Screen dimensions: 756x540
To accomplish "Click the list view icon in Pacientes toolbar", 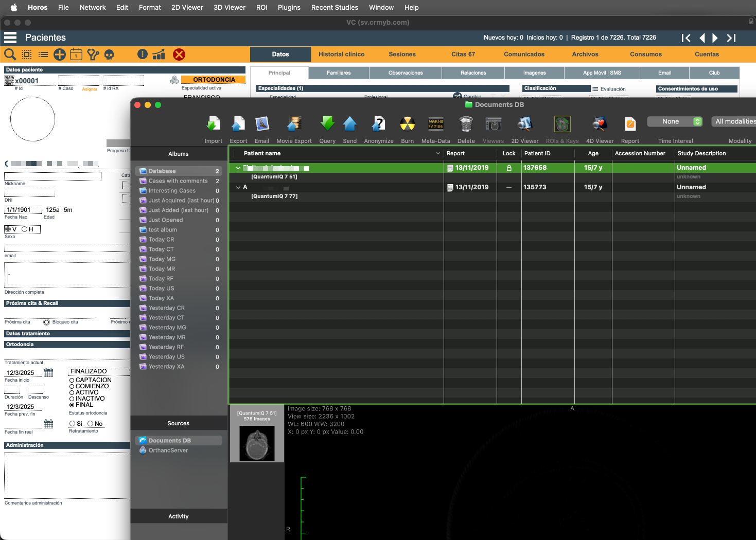I will pyautogui.click(x=43, y=55).
